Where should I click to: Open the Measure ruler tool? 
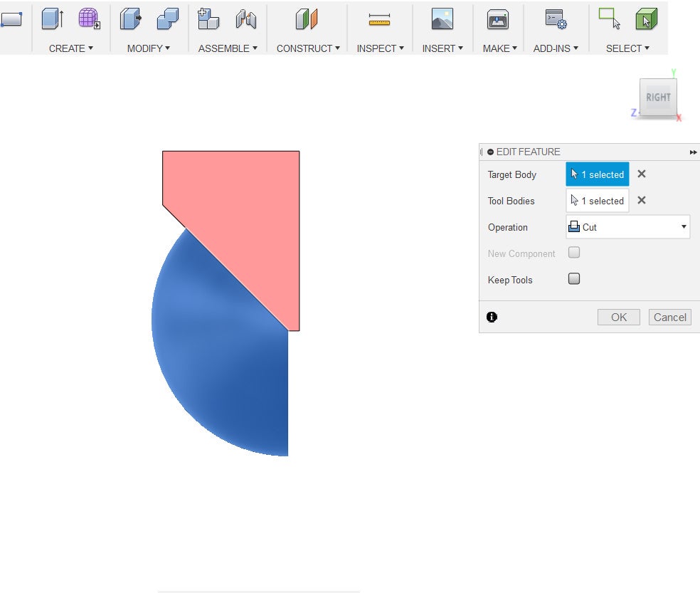tap(380, 20)
